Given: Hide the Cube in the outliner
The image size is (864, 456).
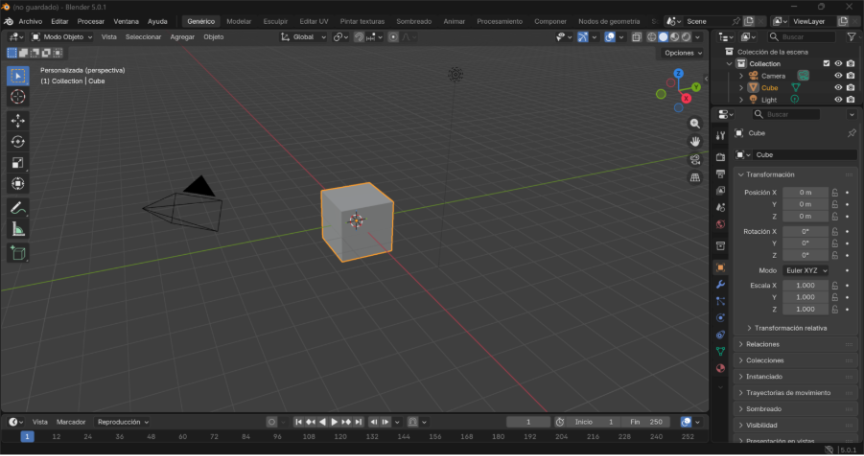Looking at the screenshot, I should click(x=838, y=88).
